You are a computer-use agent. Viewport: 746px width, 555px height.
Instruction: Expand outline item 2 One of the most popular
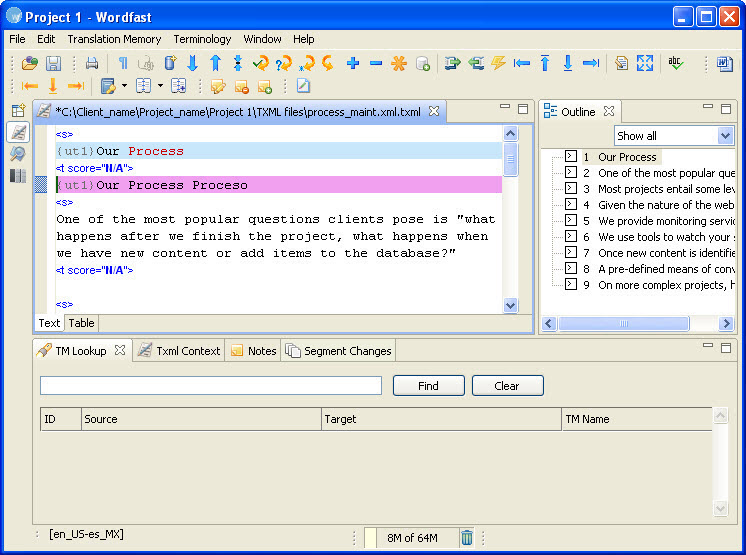(x=571, y=172)
